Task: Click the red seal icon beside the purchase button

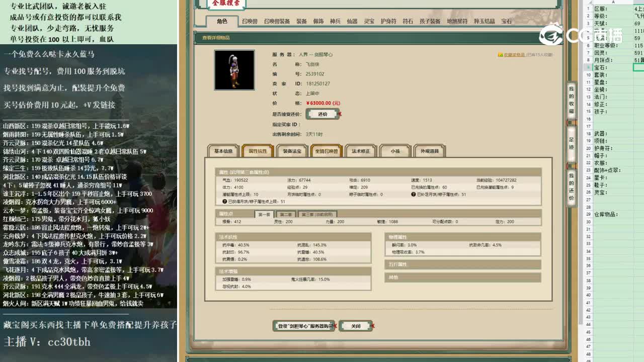Action: pos(335,326)
